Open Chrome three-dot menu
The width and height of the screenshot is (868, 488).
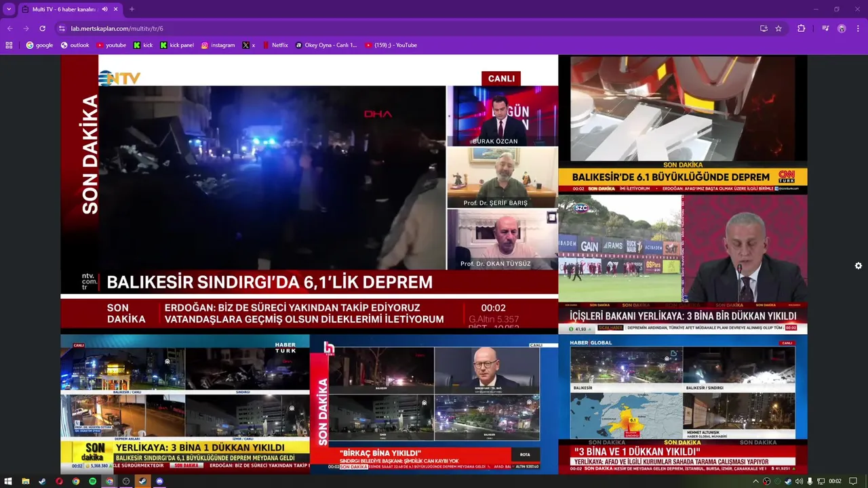[859, 28]
